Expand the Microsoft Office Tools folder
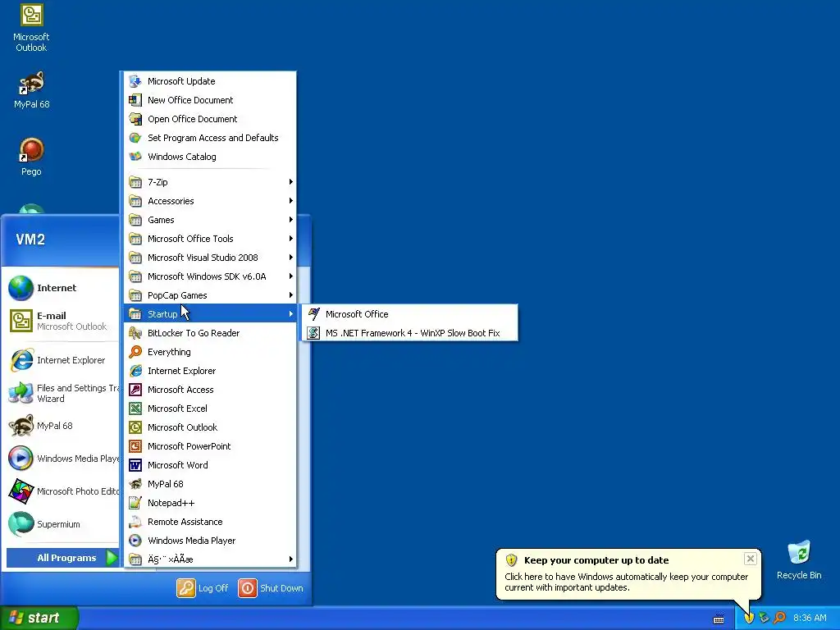Viewport: 840px width, 630px height. (x=210, y=239)
